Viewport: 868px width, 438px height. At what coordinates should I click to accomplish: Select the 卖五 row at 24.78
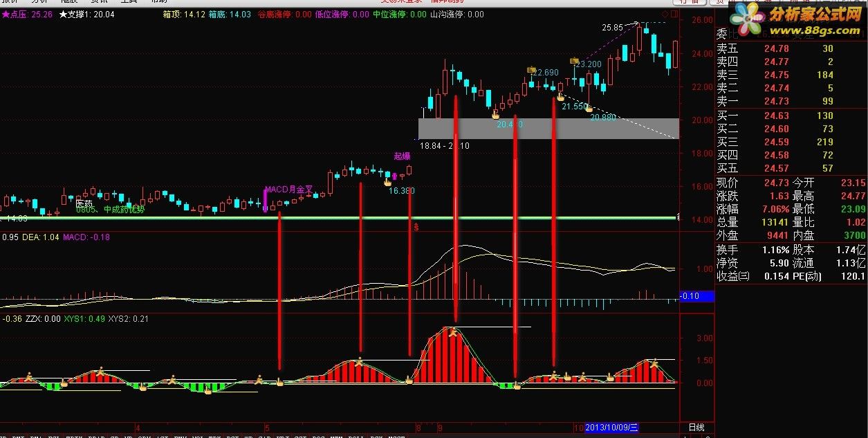click(x=790, y=48)
